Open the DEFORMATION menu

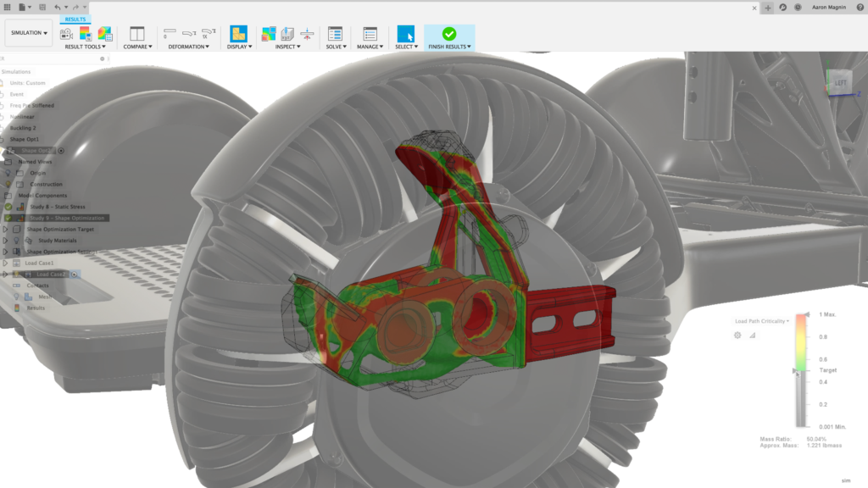[x=189, y=47]
